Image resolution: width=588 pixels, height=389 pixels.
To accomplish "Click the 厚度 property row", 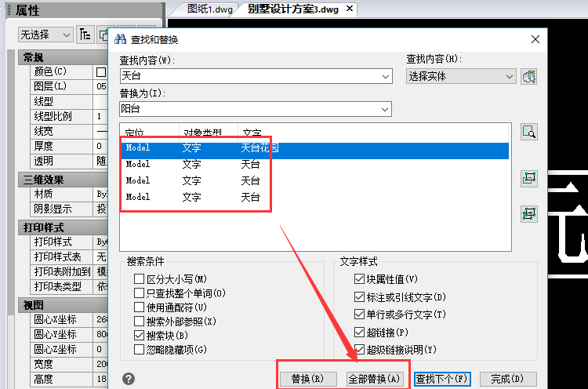I will click(x=69, y=146).
